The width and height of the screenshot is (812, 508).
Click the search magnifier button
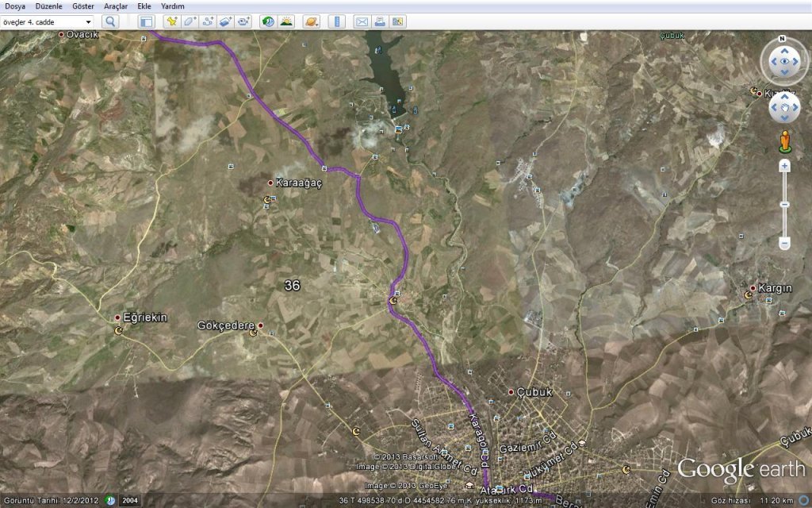tap(110, 21)
